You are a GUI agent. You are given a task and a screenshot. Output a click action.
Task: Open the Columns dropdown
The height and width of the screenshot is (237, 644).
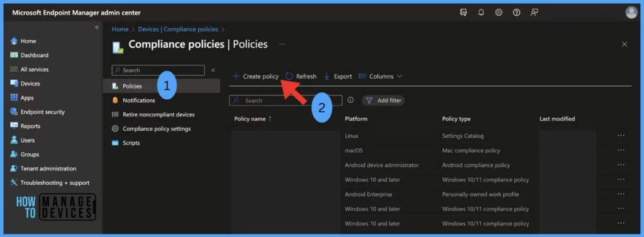(x=380, y=77)
